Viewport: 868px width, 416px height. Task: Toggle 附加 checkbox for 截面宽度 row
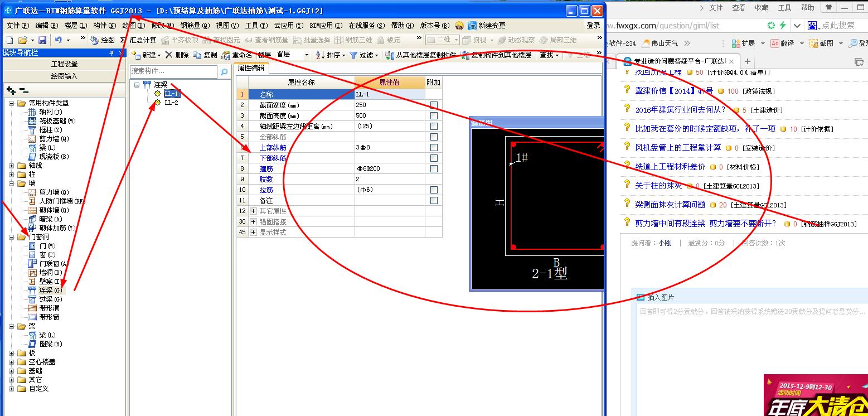(434, 105)
